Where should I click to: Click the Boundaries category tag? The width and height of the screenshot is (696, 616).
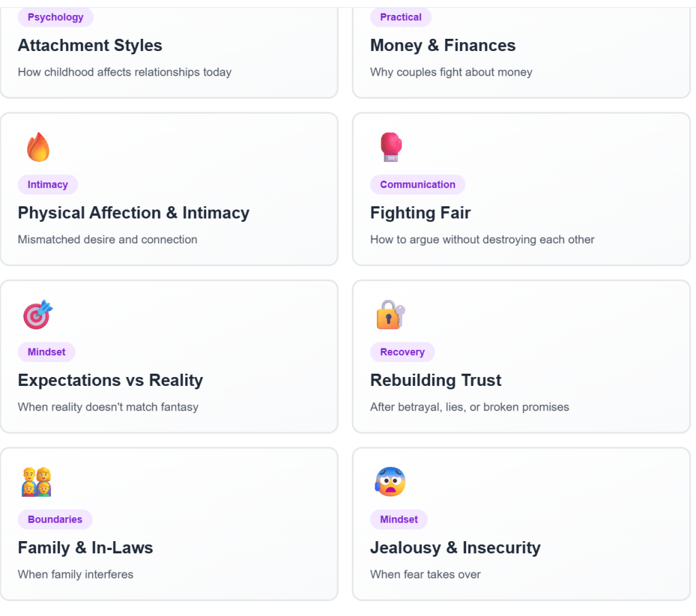[x=55, y=519]
